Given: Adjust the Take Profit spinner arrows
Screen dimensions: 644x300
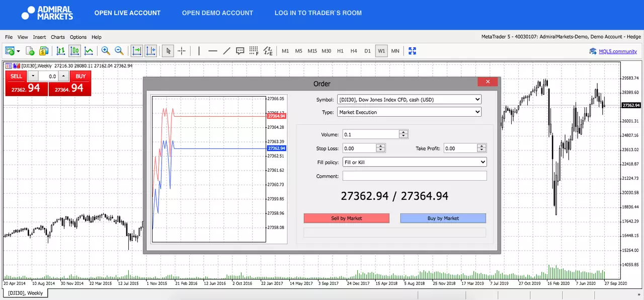Looking at the screenshot, I should 482,148.
